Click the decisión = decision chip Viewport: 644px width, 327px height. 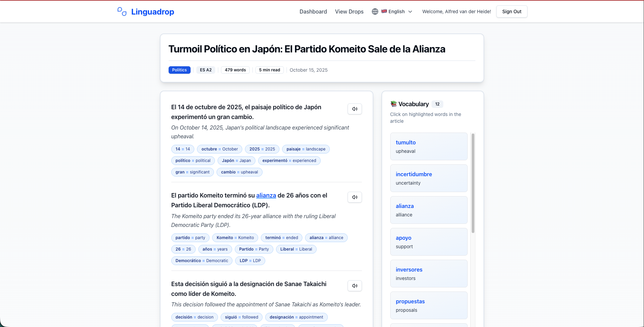point(195,317)
